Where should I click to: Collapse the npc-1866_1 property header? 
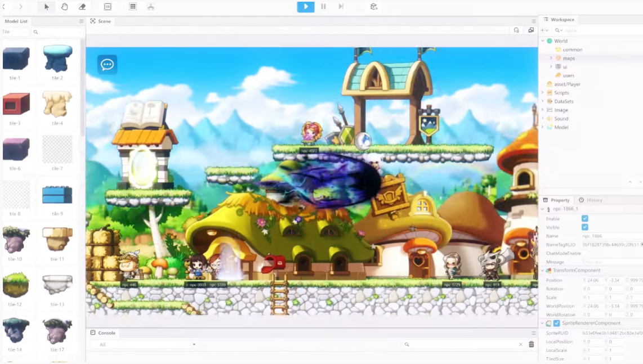click(x=543, y=209)
